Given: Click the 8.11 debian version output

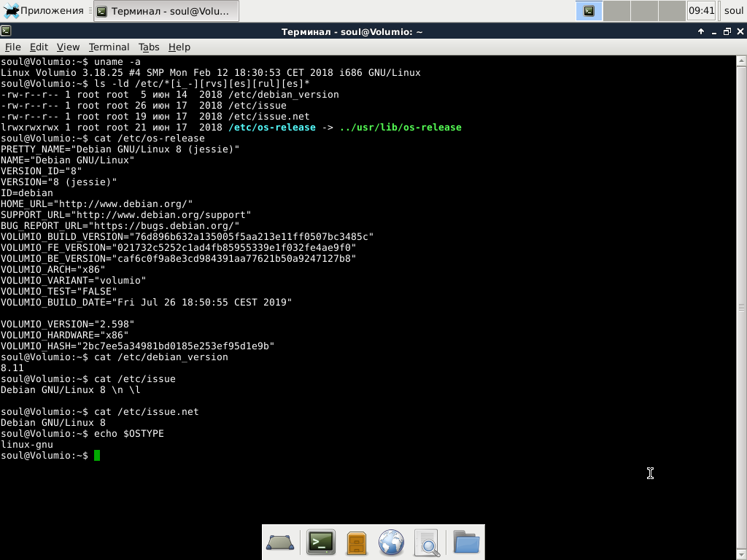Looking at the screenshot, I should click(x=12, y=368).
